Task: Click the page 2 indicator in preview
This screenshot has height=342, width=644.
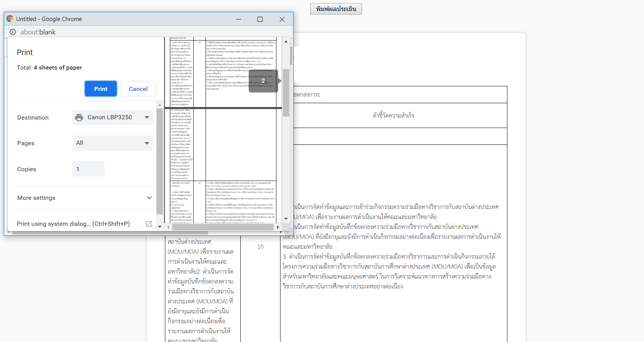Action: (x=263, y=81)
